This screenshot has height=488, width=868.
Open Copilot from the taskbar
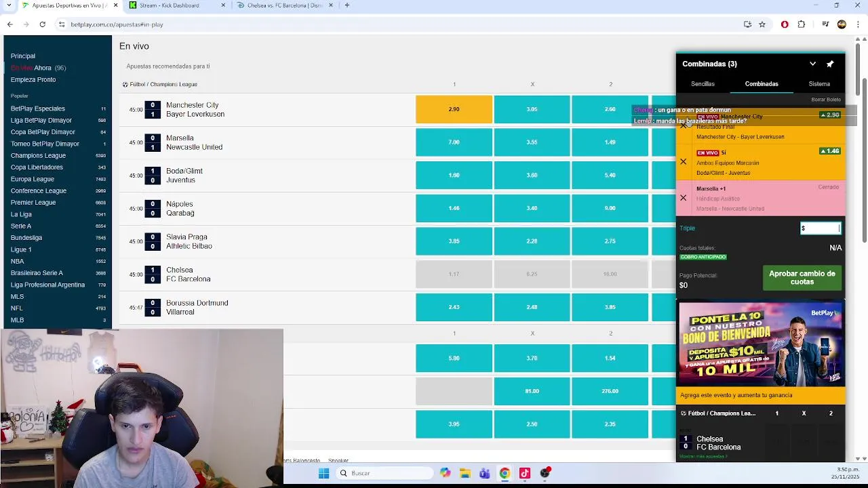click(445, 473)
